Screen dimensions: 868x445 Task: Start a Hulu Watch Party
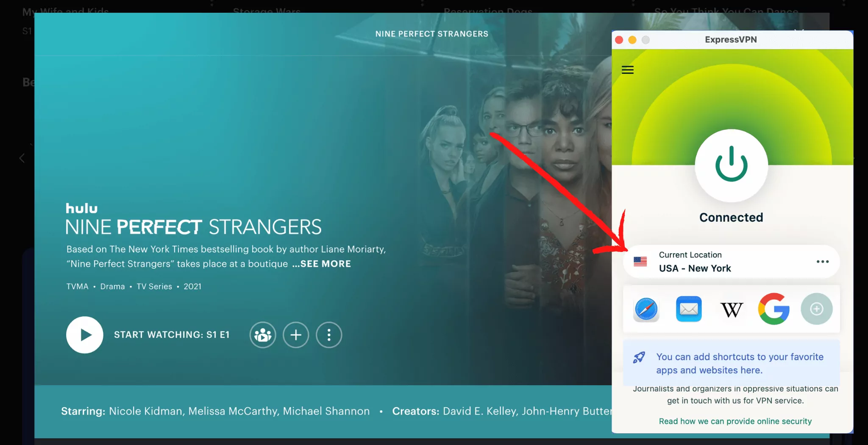point(263,335)
